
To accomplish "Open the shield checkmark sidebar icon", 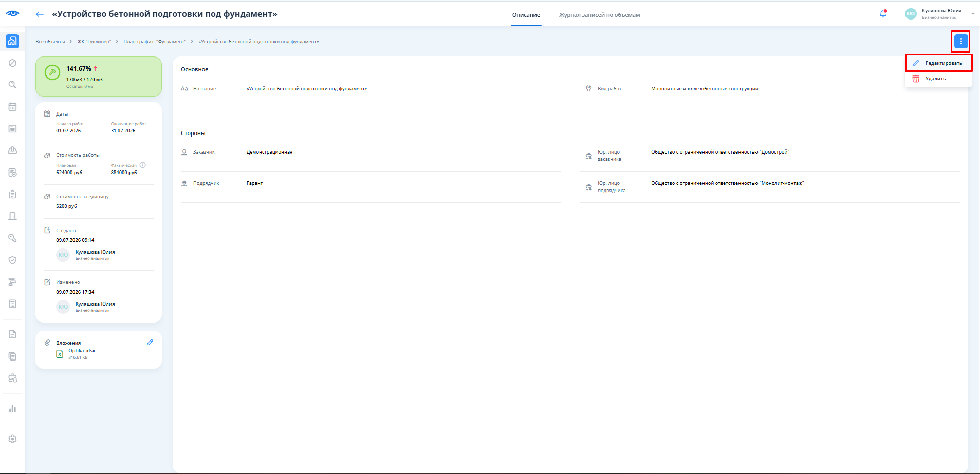I will point(12,260).
